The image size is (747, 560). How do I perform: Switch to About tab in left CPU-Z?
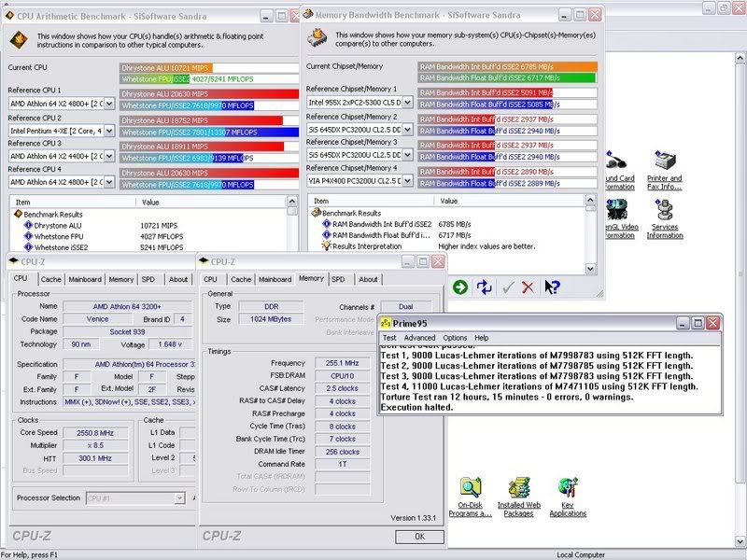click(x=177, y=279)
